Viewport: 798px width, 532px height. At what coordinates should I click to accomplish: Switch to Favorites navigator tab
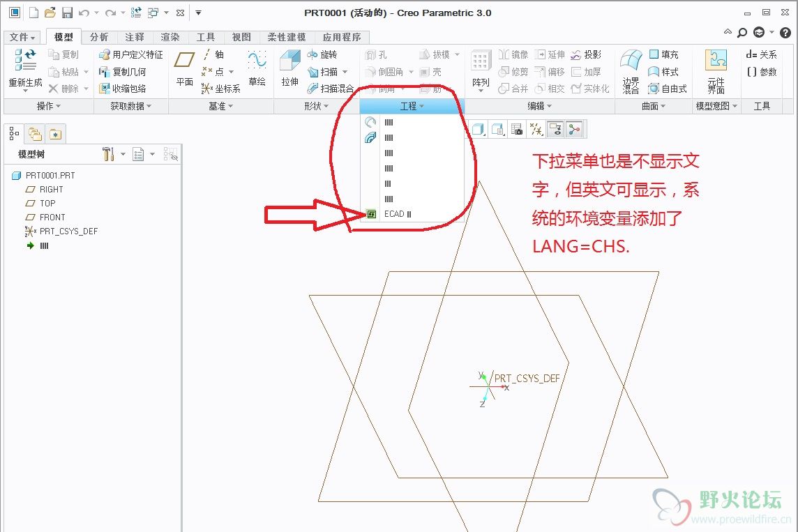pos(55,134)
